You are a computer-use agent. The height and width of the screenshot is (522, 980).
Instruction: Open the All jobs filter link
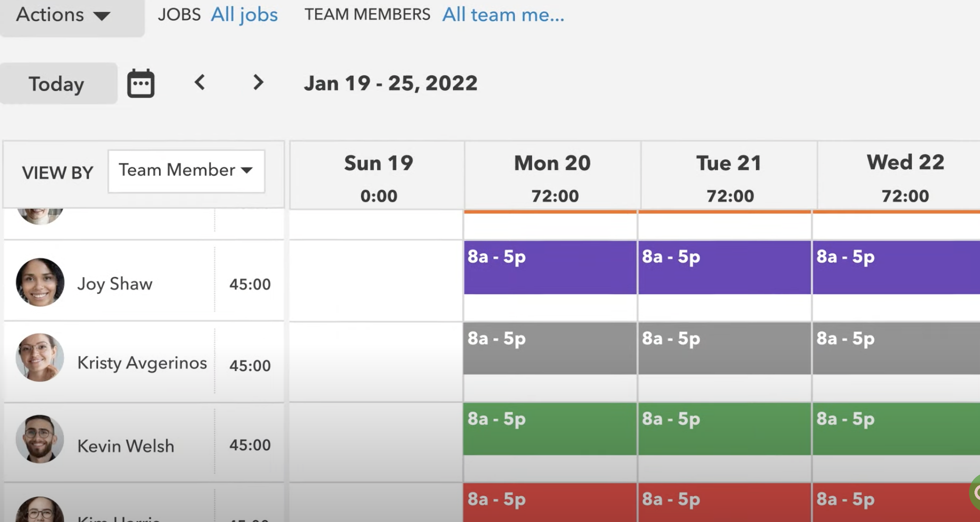pyautogui.click(x=244, y=14)
